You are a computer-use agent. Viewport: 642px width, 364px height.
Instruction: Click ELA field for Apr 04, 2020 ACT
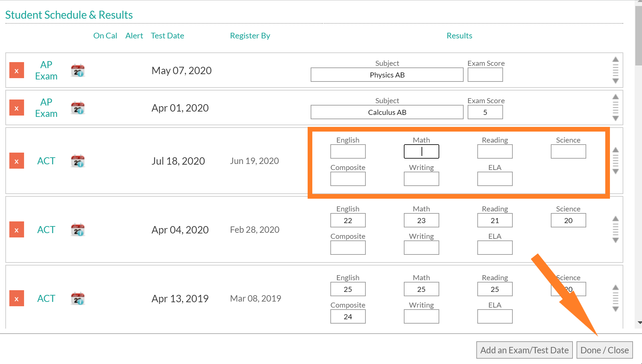[495, 248]
